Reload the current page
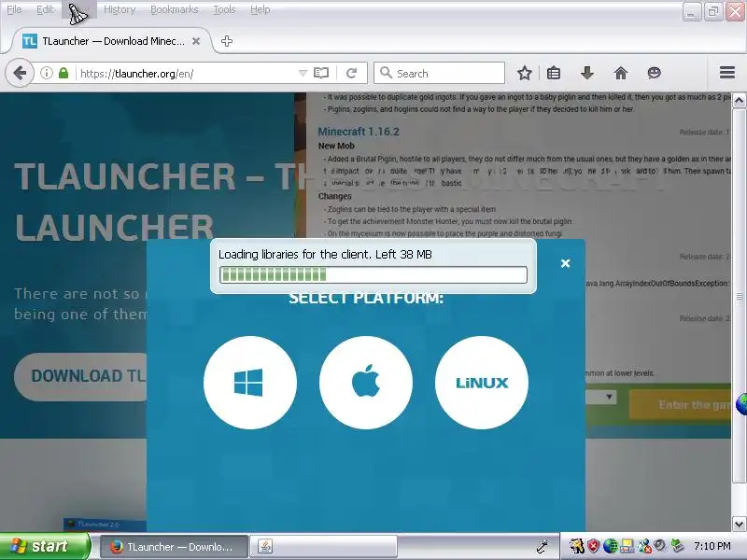Screen dimensions: 747x560 [352, 73]
